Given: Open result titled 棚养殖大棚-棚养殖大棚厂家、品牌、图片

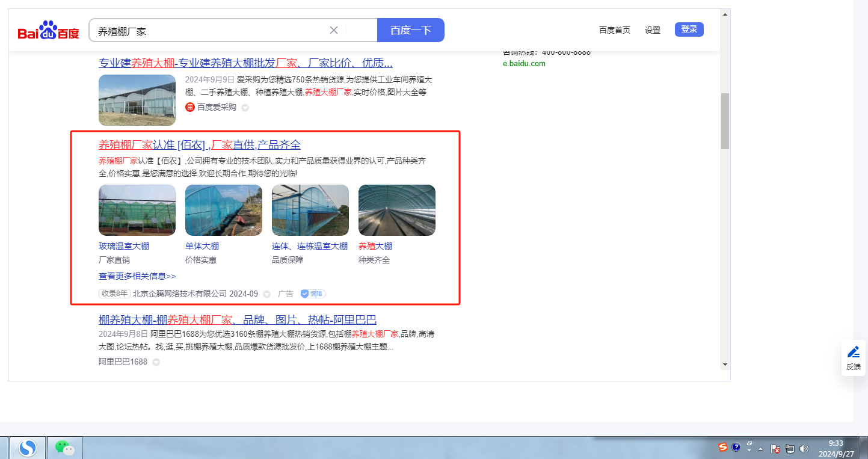Looking at the screenshot, I should (238, 319).
